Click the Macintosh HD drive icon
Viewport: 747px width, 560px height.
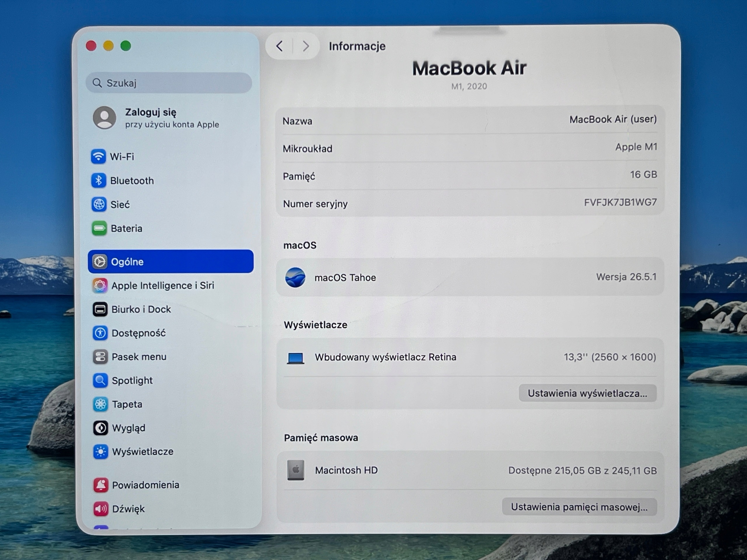pyautogui.click(x=296, y=470)
